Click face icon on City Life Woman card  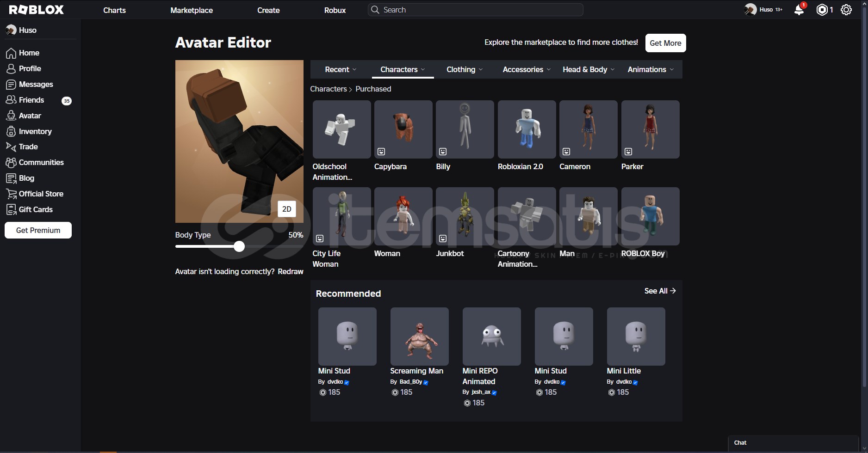tap(320, 239)
